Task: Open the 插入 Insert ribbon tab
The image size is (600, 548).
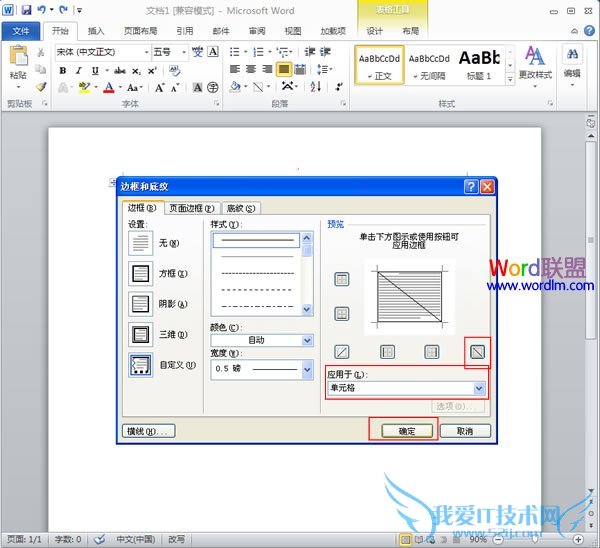Action: [x=96, y=31]
